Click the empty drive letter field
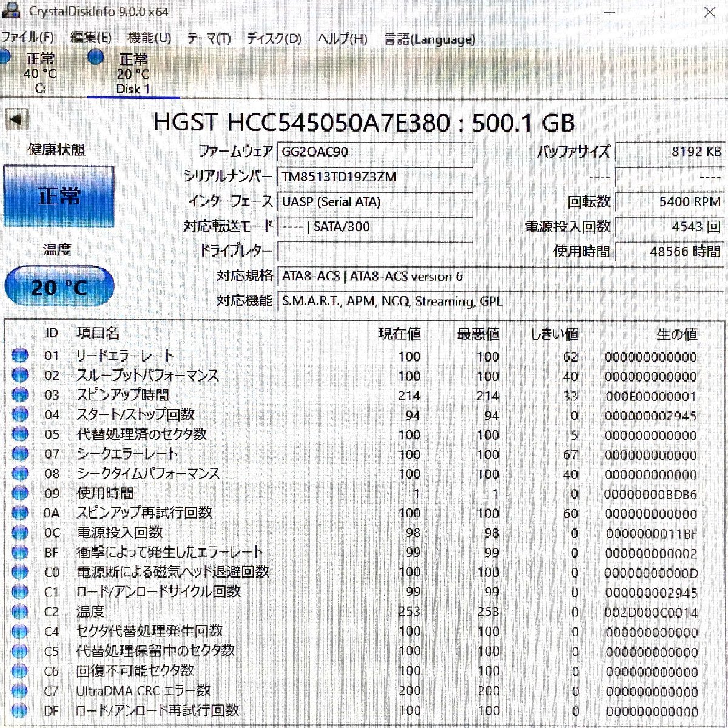This screenshot has height=728, width=728. (x=376, y=251)
